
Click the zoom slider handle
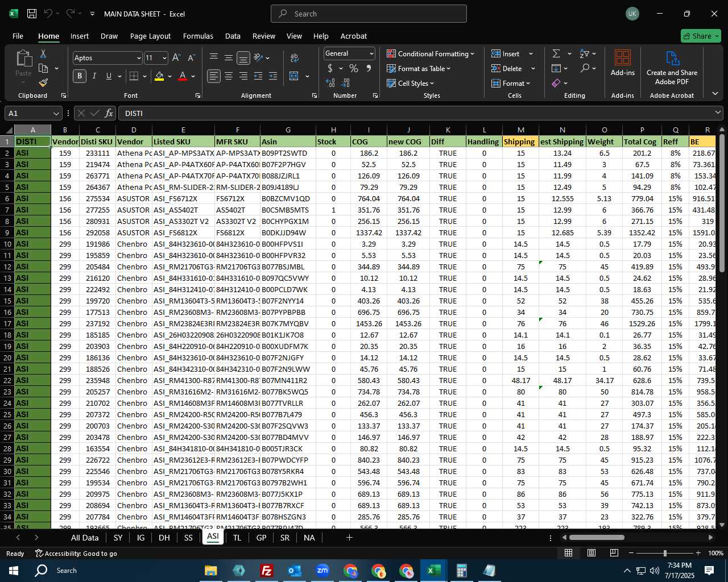tap(665, 553)
